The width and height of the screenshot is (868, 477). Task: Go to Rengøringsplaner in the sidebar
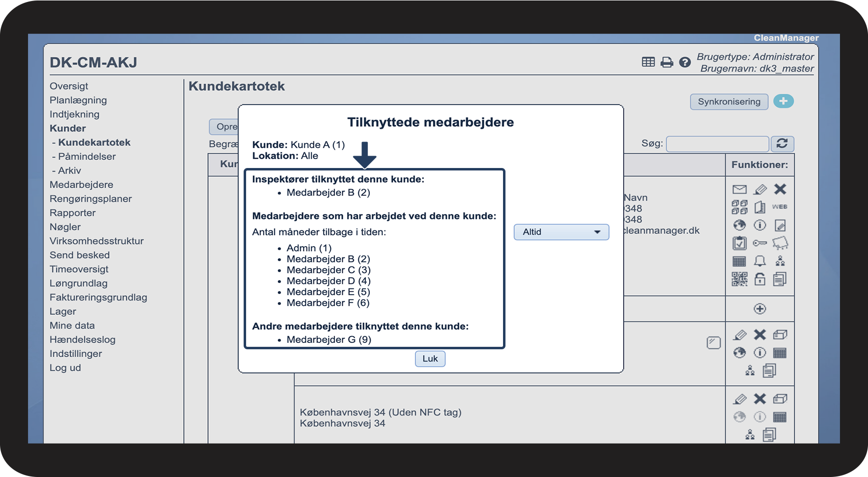pyautogui.click(x=91, y=199)
